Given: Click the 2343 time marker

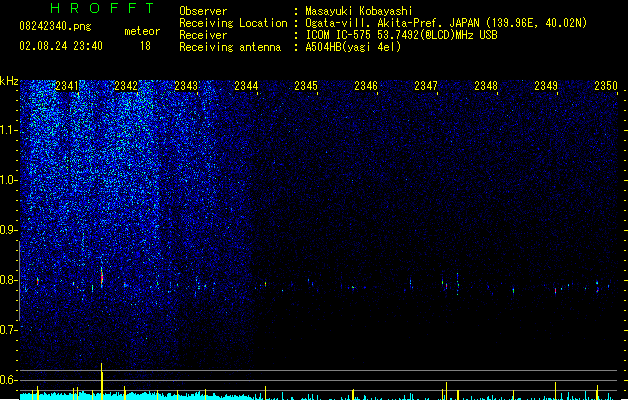Looking at the screenshot, I should tap(186, 86).
